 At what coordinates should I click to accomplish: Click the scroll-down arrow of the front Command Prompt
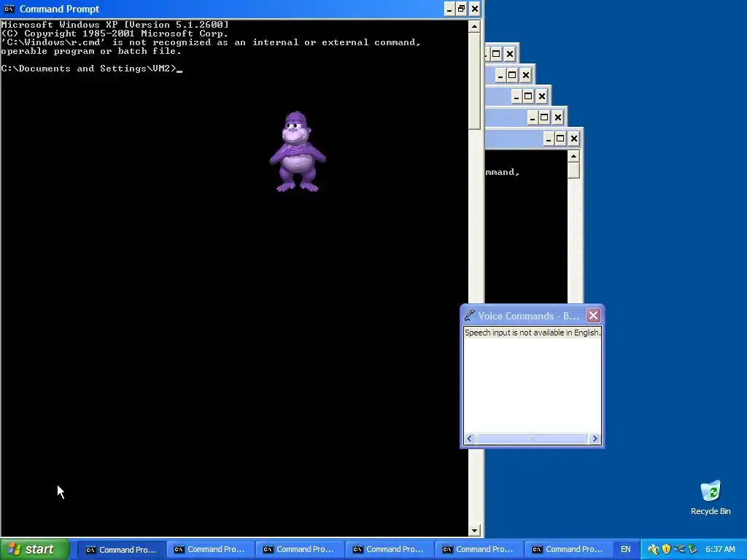click(x=474, y=530)
